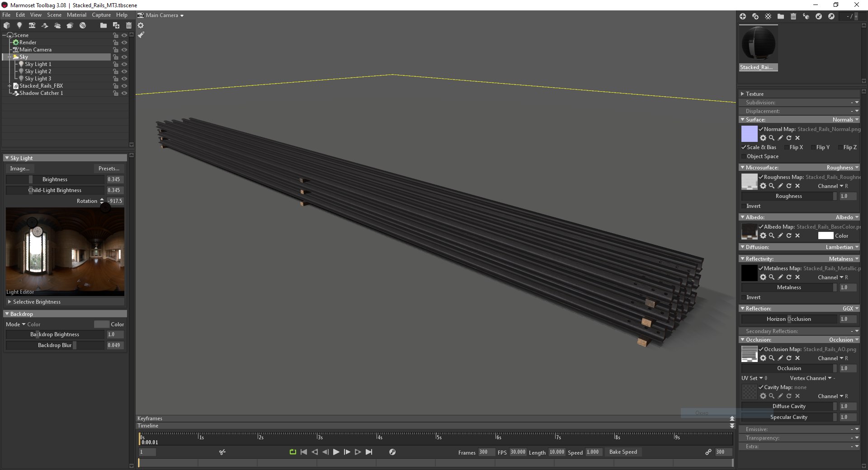Image resolution: width=868 pixels, height=470 pixels.
Task: Expand the Texture section in material panel
Action: pyautogui.click(x=742, y=94)
